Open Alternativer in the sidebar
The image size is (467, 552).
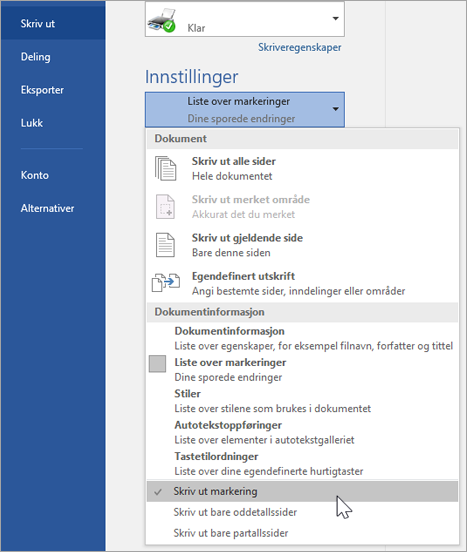click(47, 208)
